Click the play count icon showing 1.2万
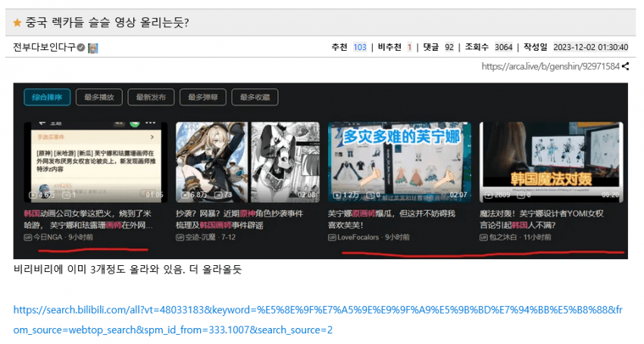The height and width of the screenshot is (344, 644). click(335, 195)
